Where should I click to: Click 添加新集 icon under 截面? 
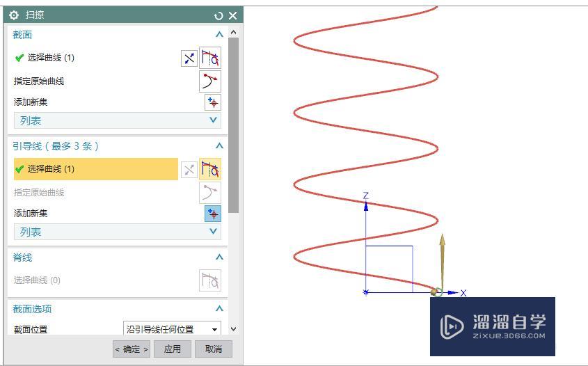point(213,102)
